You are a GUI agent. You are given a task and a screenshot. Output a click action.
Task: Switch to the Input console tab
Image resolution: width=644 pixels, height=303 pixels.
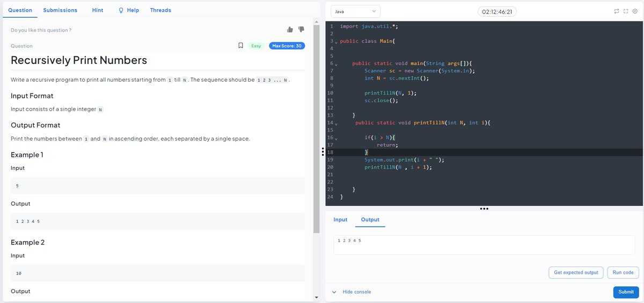coord(340,220)
